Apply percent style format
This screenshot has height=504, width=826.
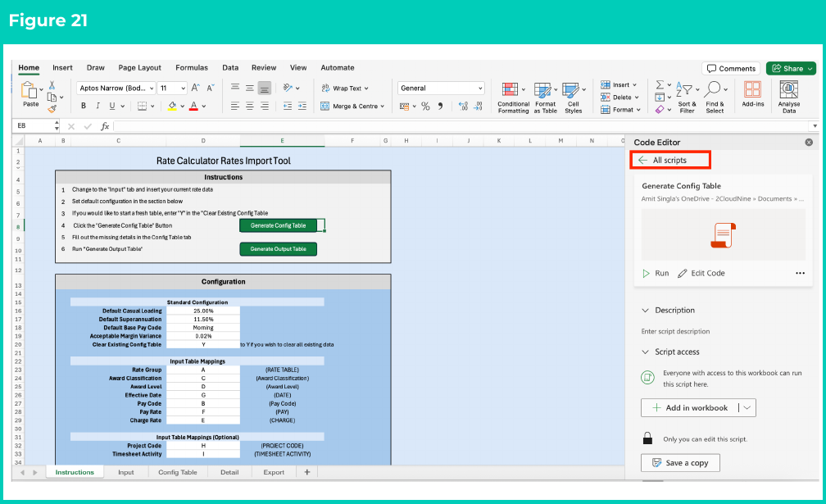[425, 107]
